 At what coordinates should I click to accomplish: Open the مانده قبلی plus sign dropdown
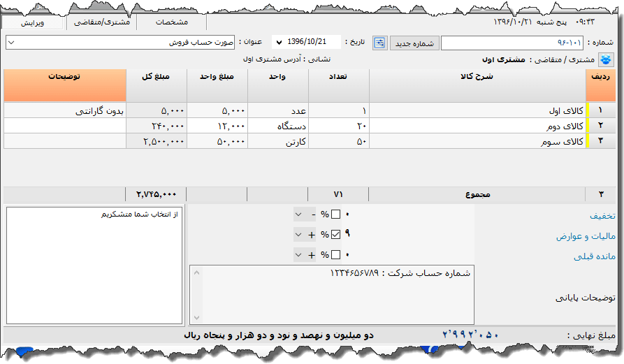point(305,255)
